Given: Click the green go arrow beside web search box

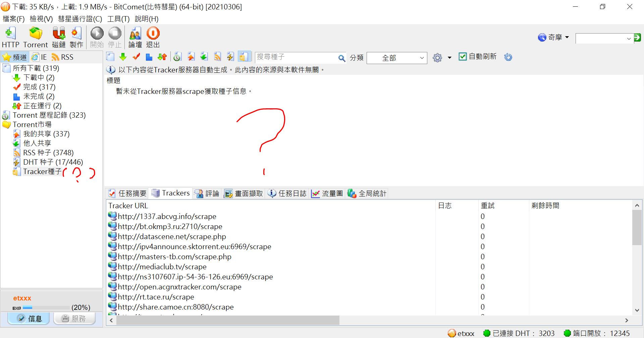Looking at the screenshot, I should [x=637, y=38].
